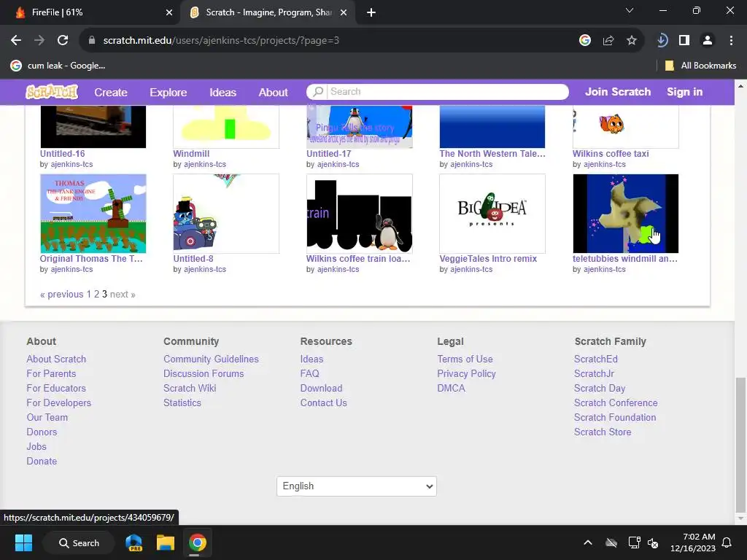Open the All Bookmarks folder
The width and height of the screenshot is (747, 560).
click(700, 66)
